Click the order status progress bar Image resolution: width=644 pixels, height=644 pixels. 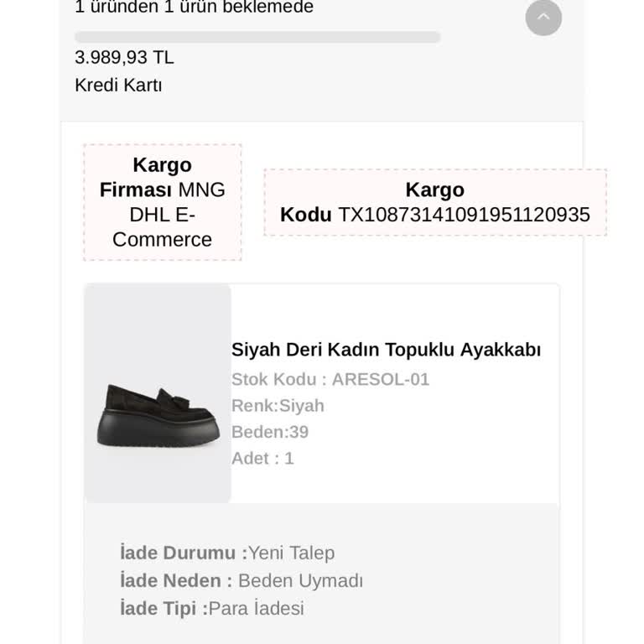257,37
